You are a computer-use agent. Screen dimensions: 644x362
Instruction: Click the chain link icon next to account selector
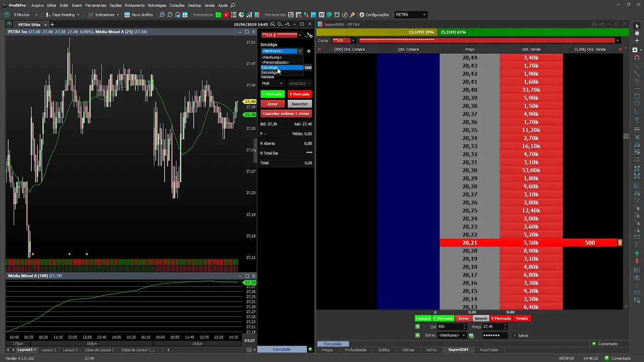click(309, 35)
